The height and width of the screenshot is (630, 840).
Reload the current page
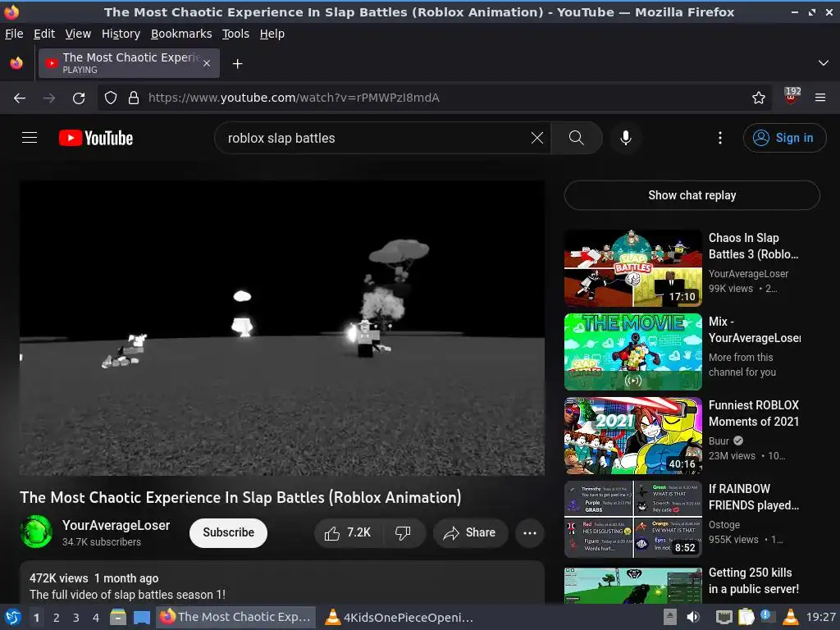(79, 98)
